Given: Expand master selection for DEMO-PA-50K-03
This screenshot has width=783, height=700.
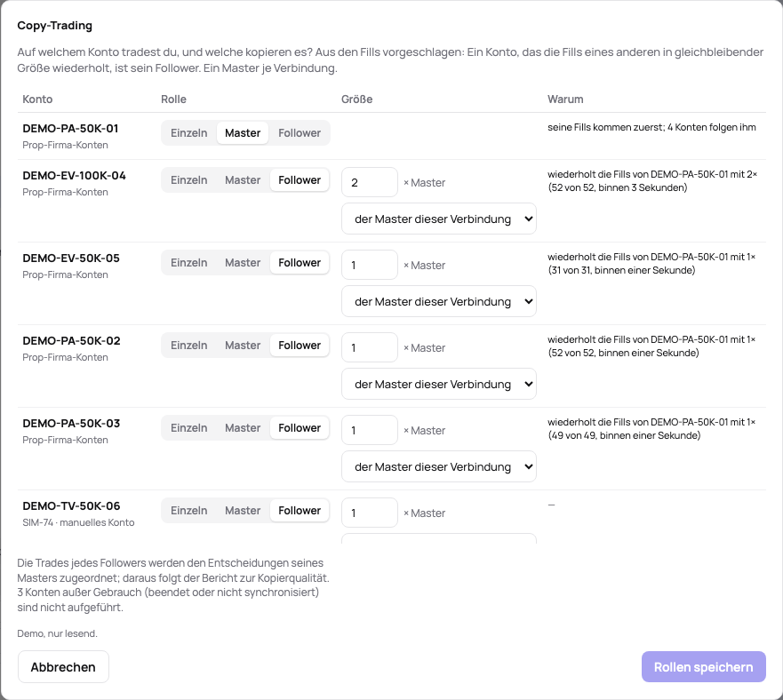Looking at the screenshot, I should (x=439, y=466).
